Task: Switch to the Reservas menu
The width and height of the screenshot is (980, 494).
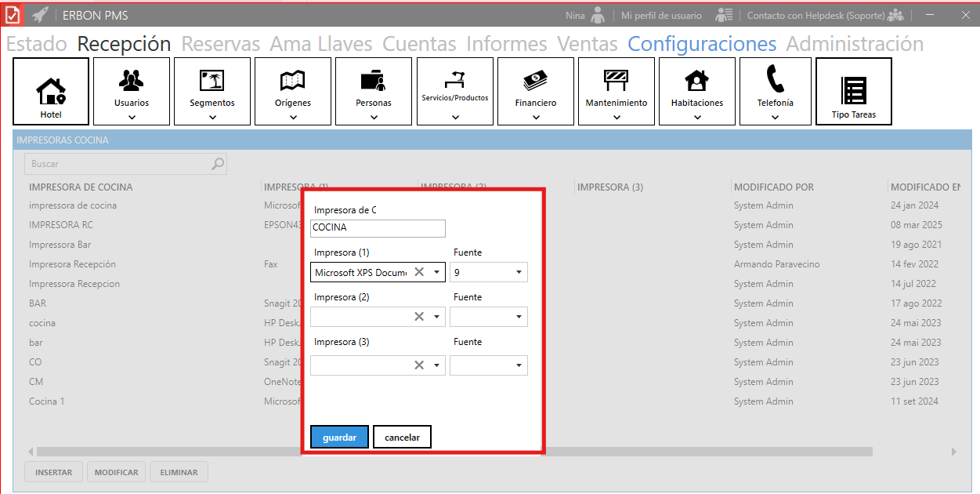Action: point(220,44)
